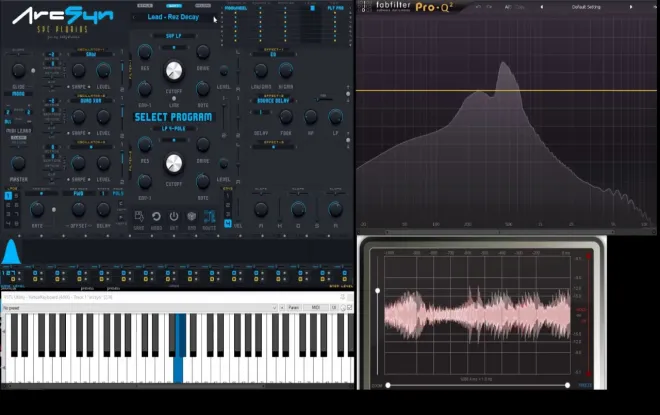This screenshot has height=415, width=660.
Task: Click the Oscillator 1 Level knob
Action: pyautogui.click(x=104, y=70)
